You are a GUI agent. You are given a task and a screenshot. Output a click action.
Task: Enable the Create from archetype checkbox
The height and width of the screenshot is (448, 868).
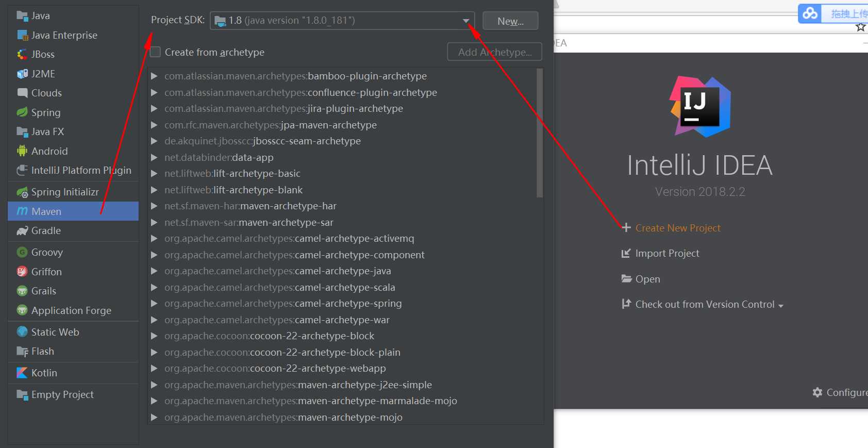pyautogui.click(x=155, y=52)
